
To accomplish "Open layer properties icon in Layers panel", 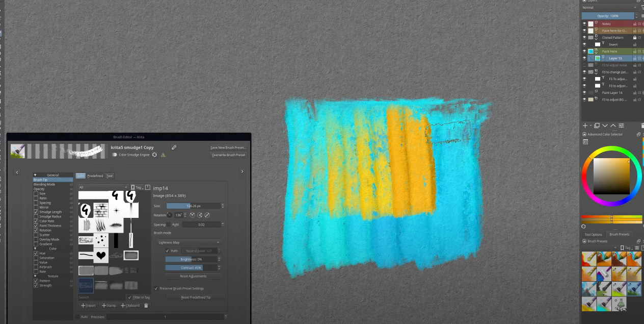I will point(622,126).
